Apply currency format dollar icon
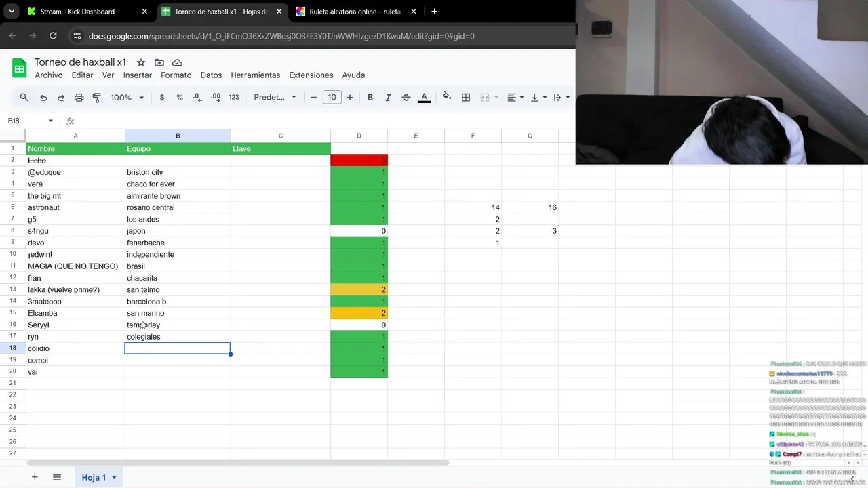Viewport: 868px width, 488px height. tap(161, 98)
